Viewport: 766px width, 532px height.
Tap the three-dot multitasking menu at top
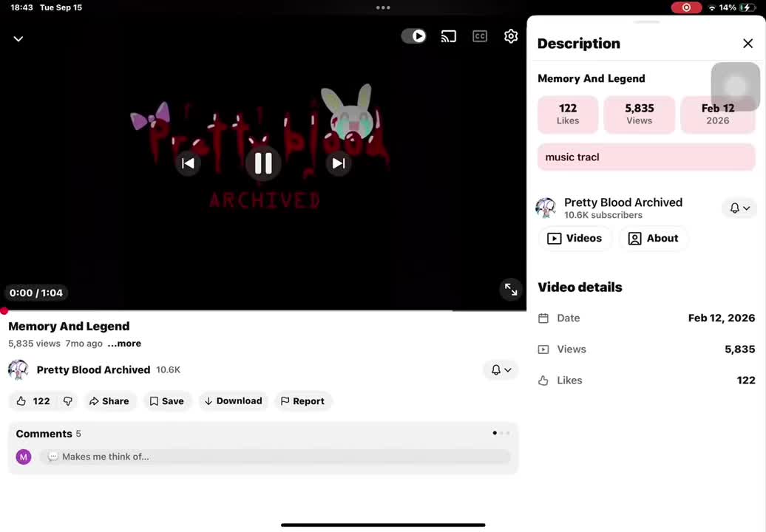click(x=383, y=8)
